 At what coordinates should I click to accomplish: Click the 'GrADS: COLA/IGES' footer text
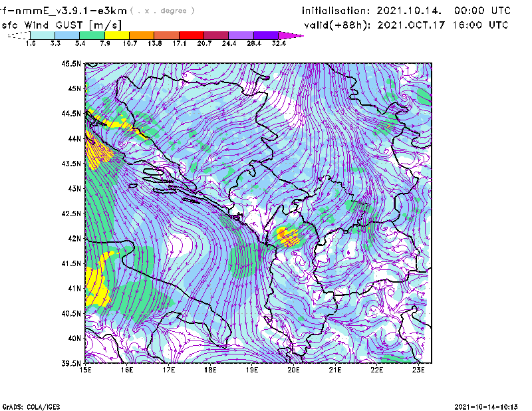pos(31,407)
